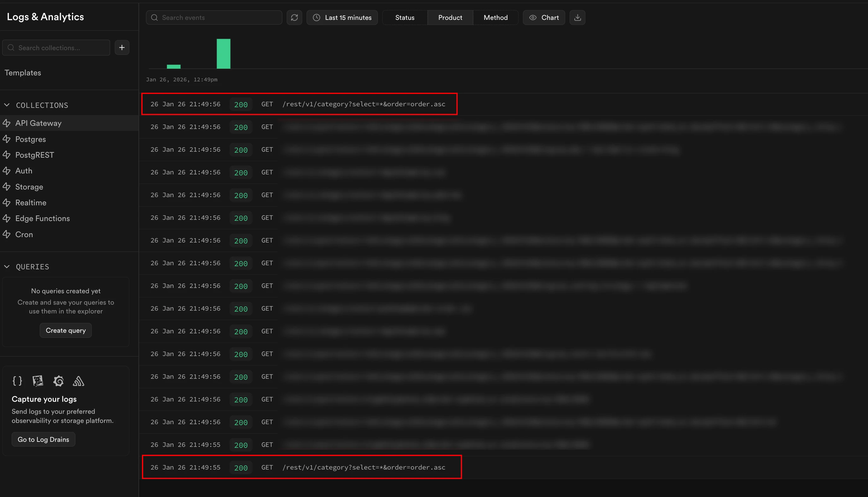The image size is (868, 497).
Task: Toggle the Method filter
Action: click(495, 17)
